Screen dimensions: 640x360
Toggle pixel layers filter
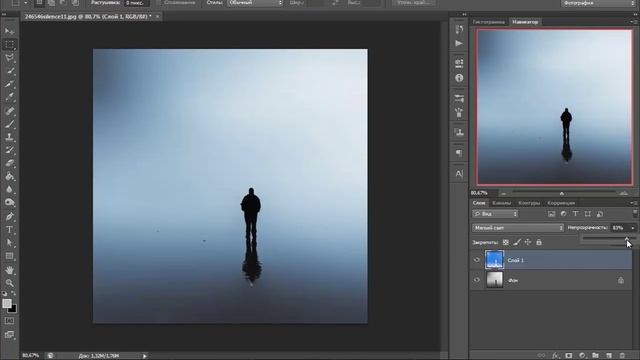coord(551,214)
